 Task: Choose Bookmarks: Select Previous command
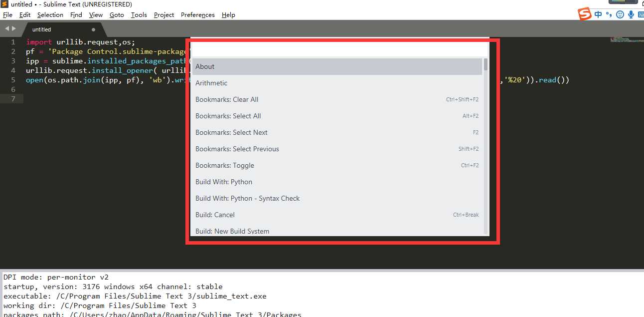337,149
